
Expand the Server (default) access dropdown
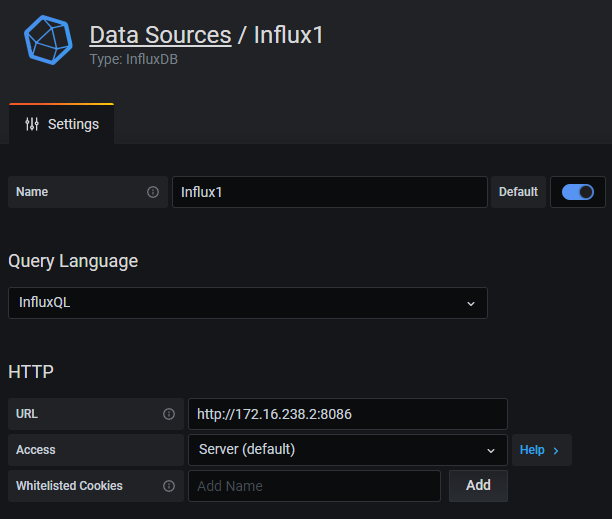pyautogui.click(x=347, y=450)
